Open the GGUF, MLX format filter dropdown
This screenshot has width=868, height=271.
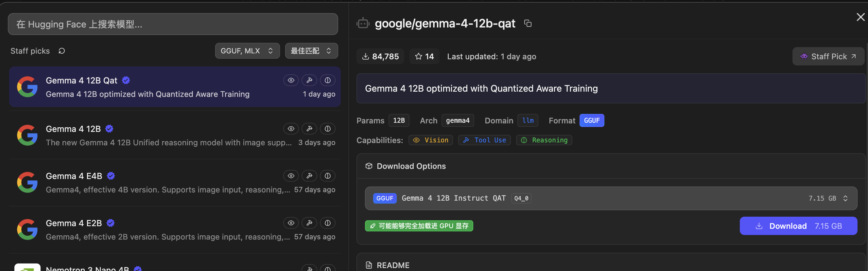tap(247, 51)
